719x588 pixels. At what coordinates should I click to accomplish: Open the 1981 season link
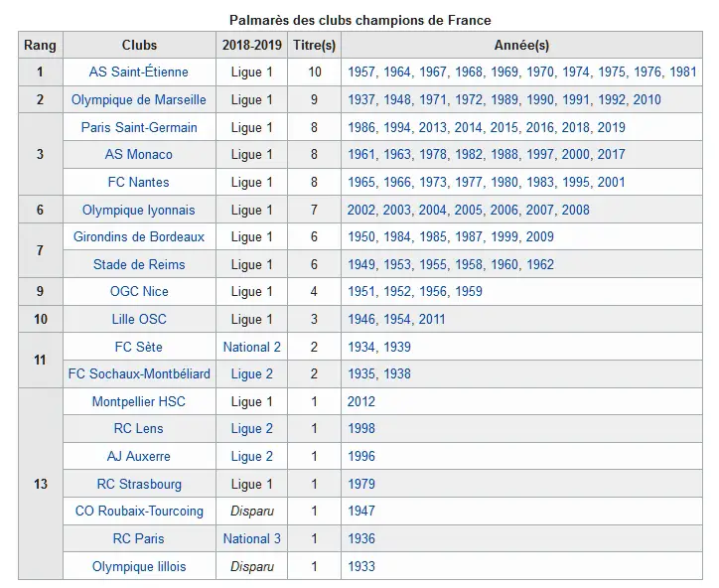coord(683,72)
